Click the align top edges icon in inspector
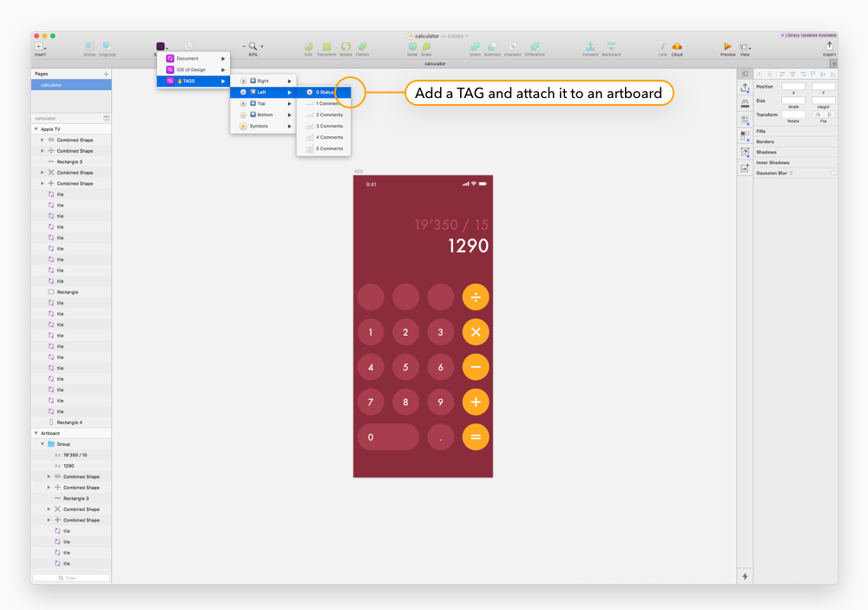The height and width of the screenshot is (610, 868). click(813, 74)
